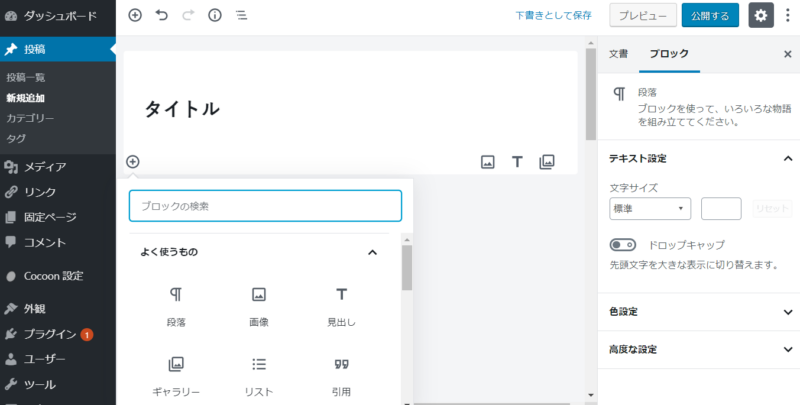
Task: Insert gallery block from quick shortcut icons
Action: tap(546, 162)
